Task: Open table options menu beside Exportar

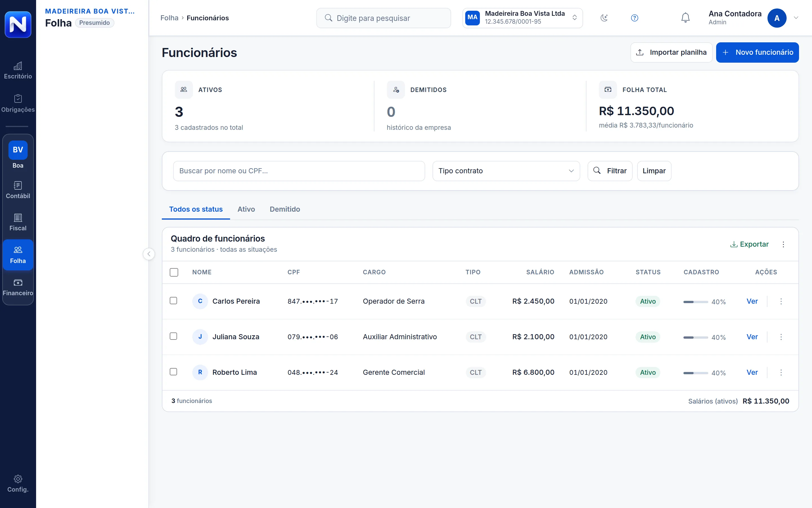Action: click(x=783, y=244)
